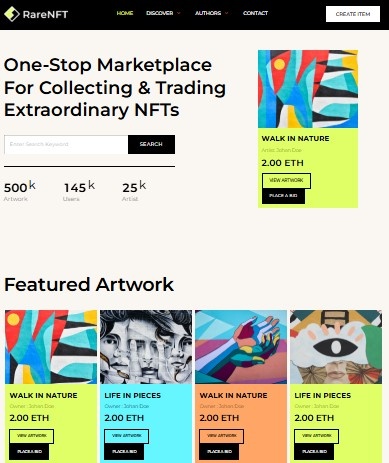Click View Artwork on the last featured card
This screenshot has height=463, width=389.
[x=317, y=436]
